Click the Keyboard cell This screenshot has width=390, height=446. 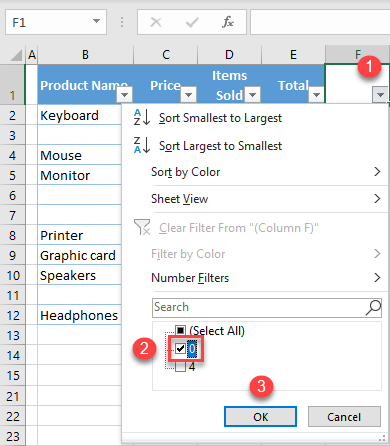coord(79,115)
